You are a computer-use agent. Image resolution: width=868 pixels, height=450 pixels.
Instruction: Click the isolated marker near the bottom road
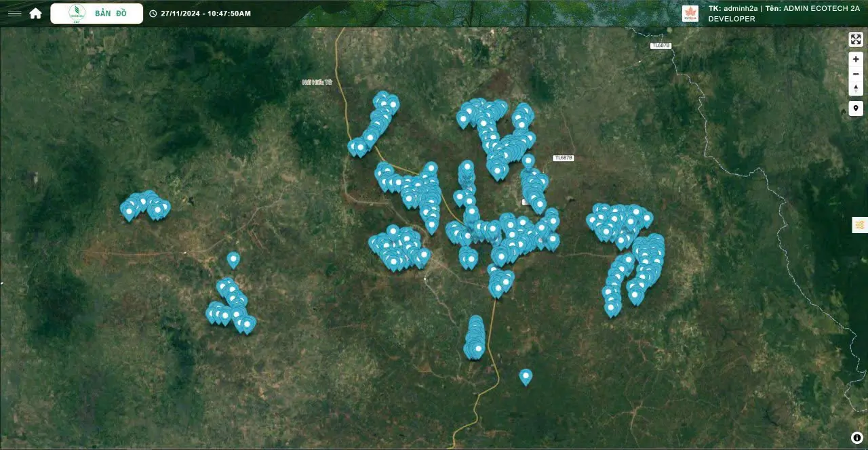click(526, 376)
